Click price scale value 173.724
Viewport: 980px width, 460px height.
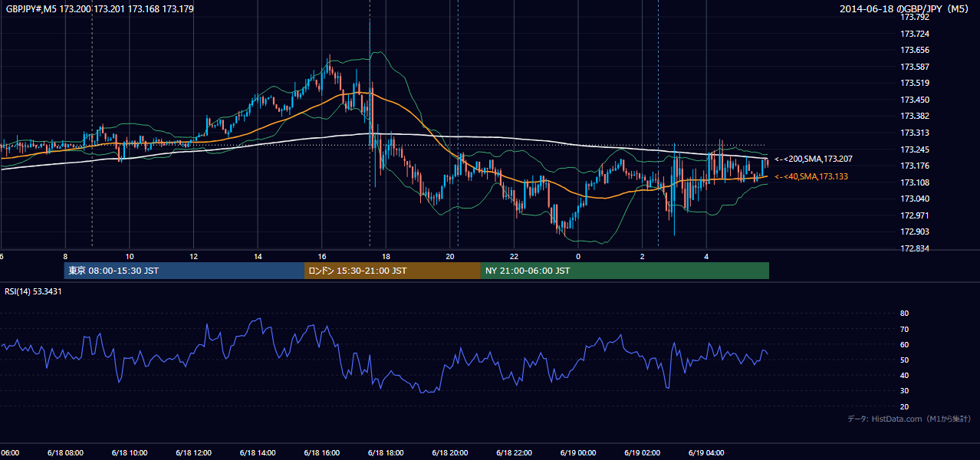915,34
